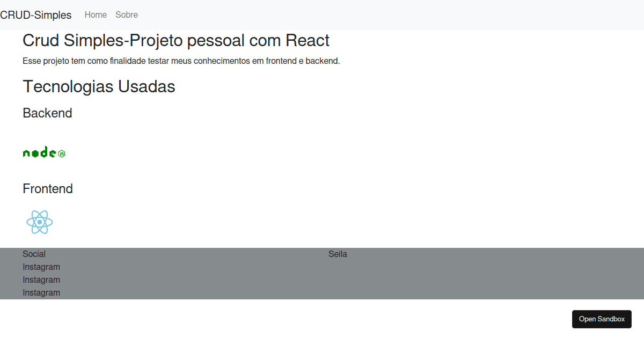Click the Seila footer heading
Image resolution: width=644 pixels, height=338 pixels.
click(338, 254)
